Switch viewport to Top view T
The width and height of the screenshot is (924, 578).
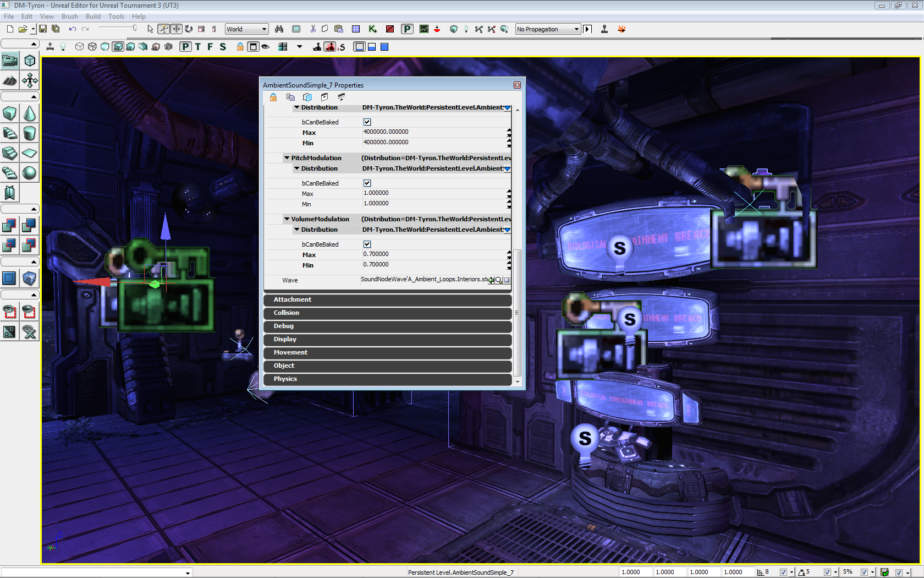[x=198, y=47]
